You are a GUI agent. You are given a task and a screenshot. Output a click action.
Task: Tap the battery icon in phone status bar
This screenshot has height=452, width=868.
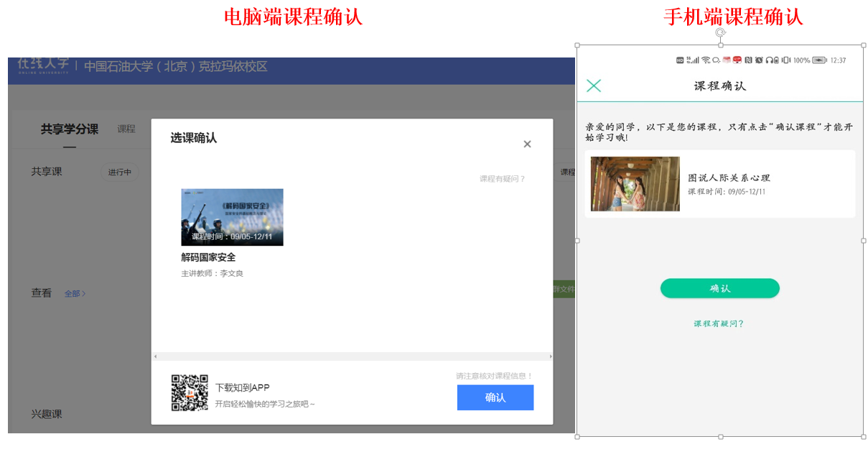click(x=819, y=60)
